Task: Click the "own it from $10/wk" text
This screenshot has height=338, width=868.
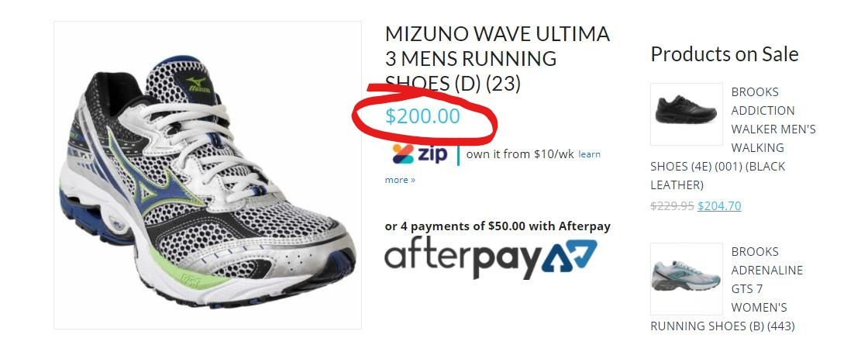Action: coord(519,154)
